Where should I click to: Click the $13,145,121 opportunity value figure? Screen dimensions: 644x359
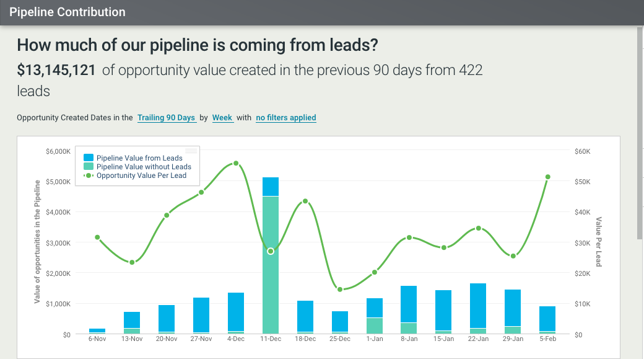tap(56, 70)
